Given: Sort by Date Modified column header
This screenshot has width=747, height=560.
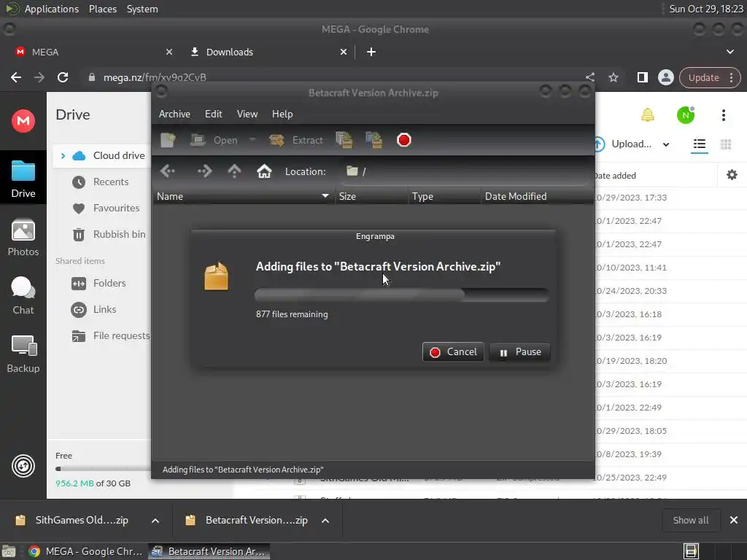Looking at the screenshot, I should click(537, 196).
